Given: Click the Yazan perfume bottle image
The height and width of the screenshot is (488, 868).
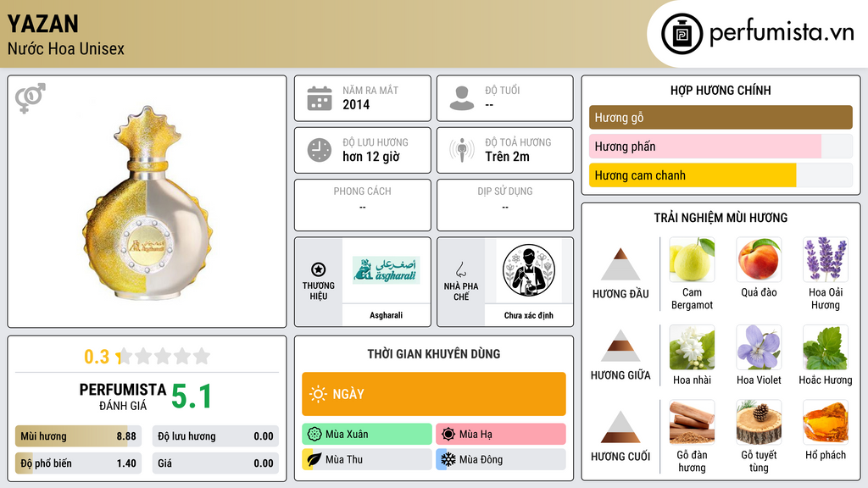Looking at the screenshot, I should click(147, 202).
